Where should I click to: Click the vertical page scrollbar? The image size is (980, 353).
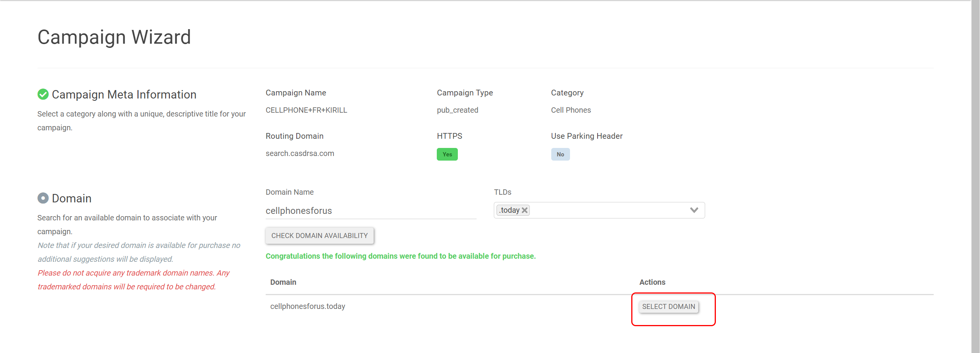point(975,176)
